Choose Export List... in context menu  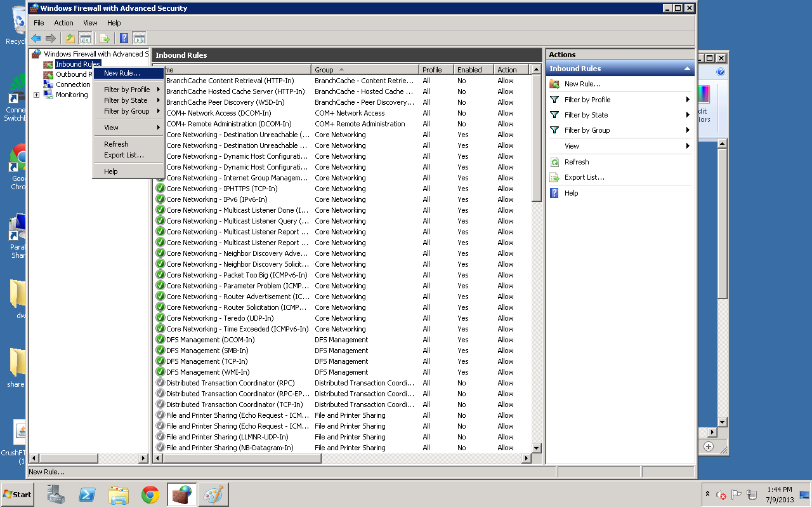pyautogui.click(x=129, y=155)
